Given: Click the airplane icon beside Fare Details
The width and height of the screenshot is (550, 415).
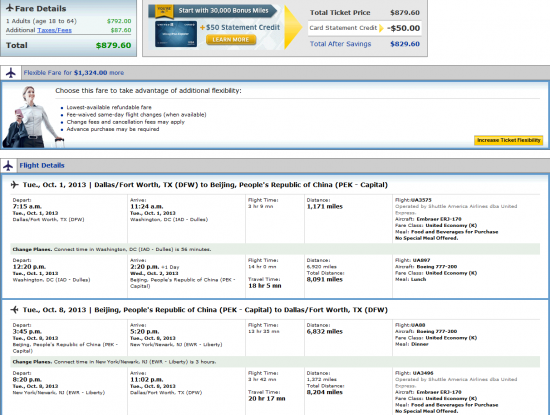Looking at the screenshot, I should [x=10, y=8].
